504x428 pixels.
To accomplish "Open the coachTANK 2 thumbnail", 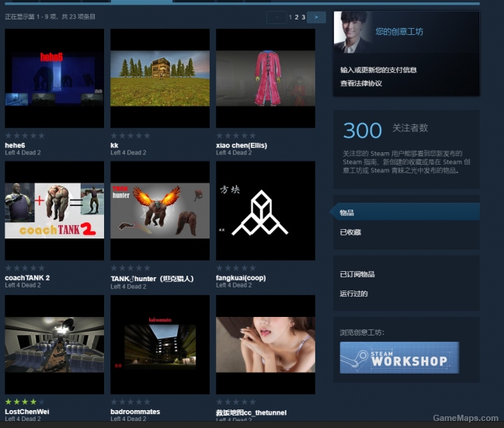I will coord(54,211).
